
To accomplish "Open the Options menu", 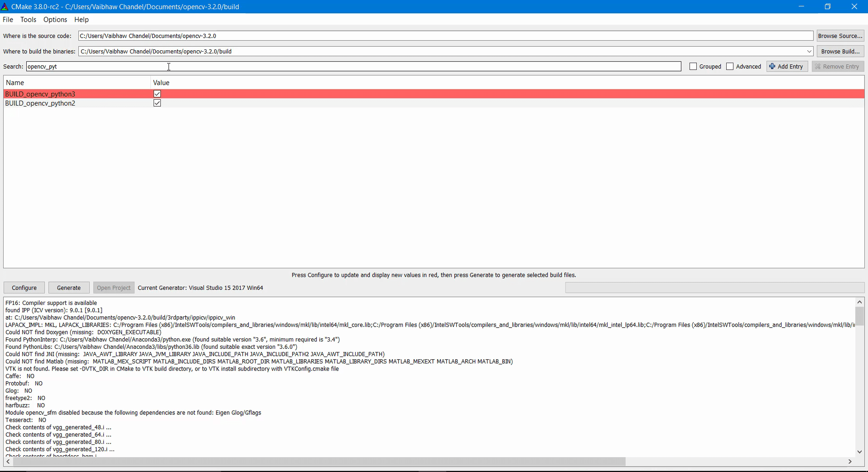I will tap(55, 19).
